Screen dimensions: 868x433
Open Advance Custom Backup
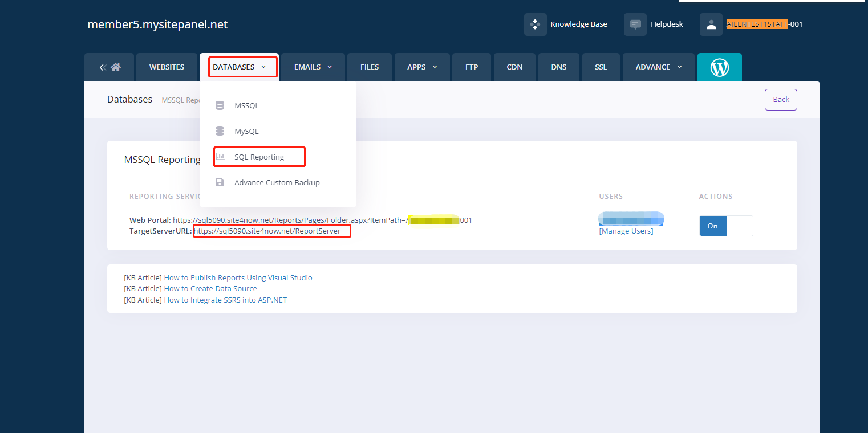(x=277, y=182)
